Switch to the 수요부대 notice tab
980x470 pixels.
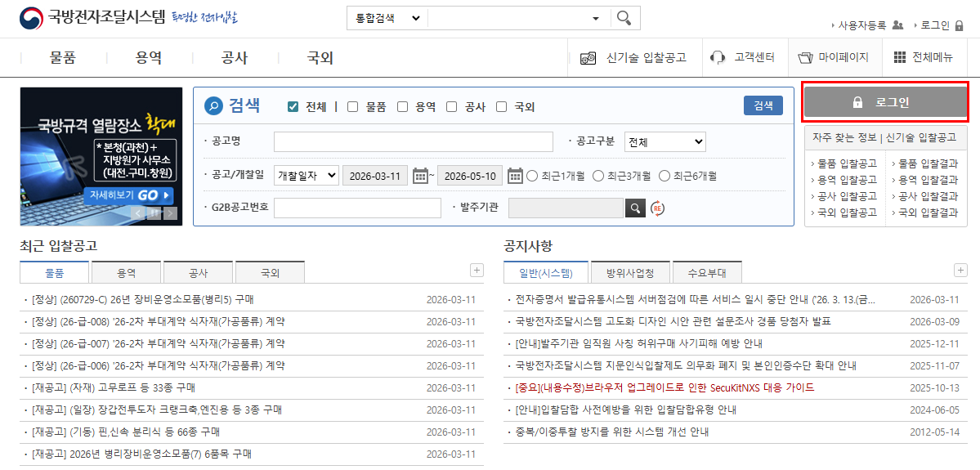point(708,273)
